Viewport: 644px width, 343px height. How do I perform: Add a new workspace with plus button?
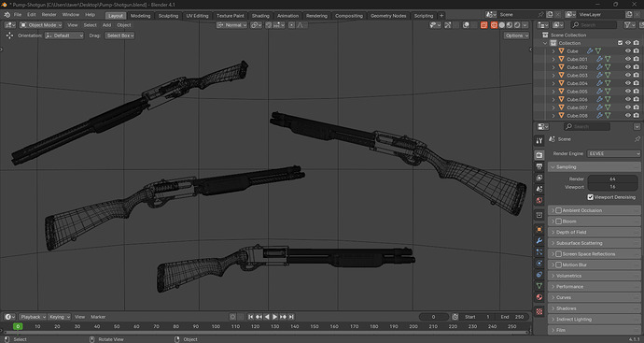pos(441,16)
